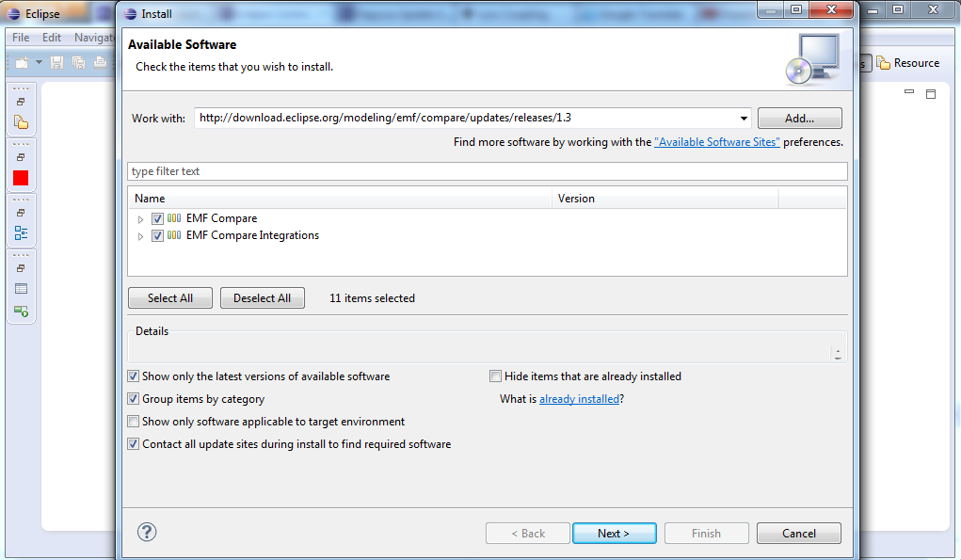Click the Details scroll stepper arrows

click(838, 354)
